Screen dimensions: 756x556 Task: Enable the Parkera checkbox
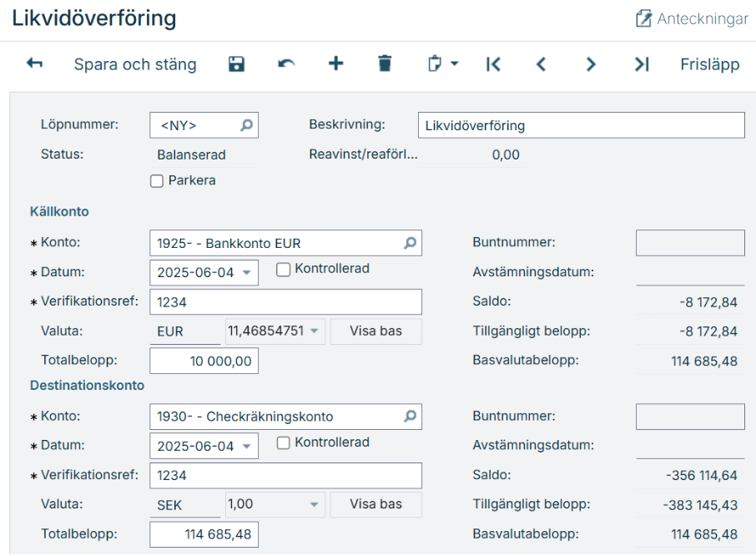click(x=157, y=181)
